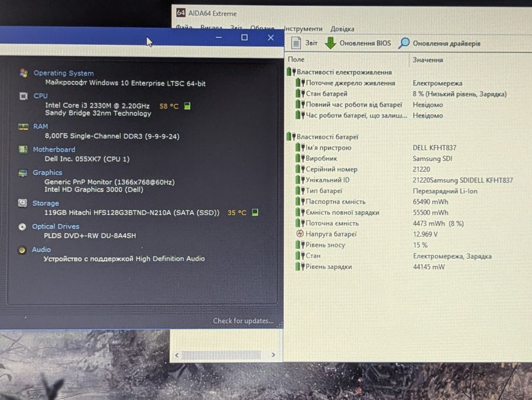Click the Storage hard drive icon
Screen dimensions: 532x400
(x=22, y=203)
